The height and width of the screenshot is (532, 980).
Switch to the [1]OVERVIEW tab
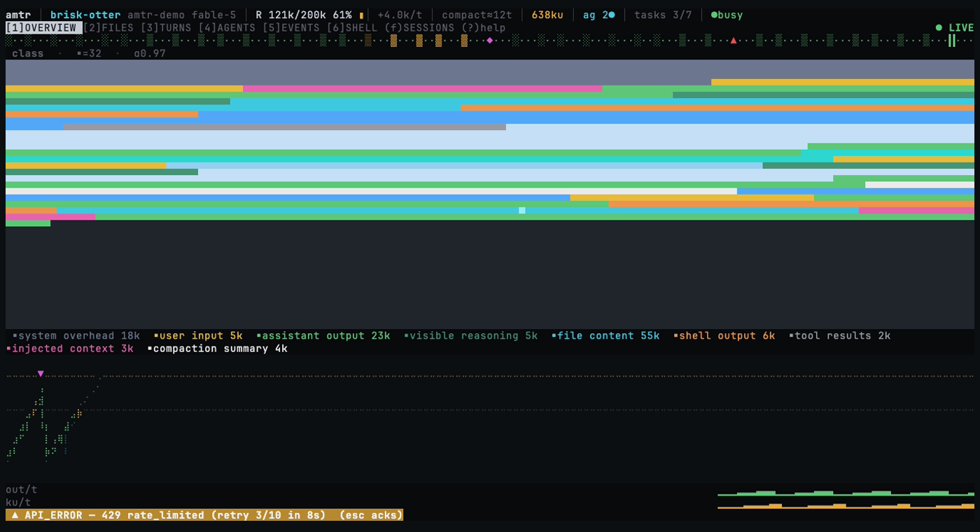tap(43, 28)
